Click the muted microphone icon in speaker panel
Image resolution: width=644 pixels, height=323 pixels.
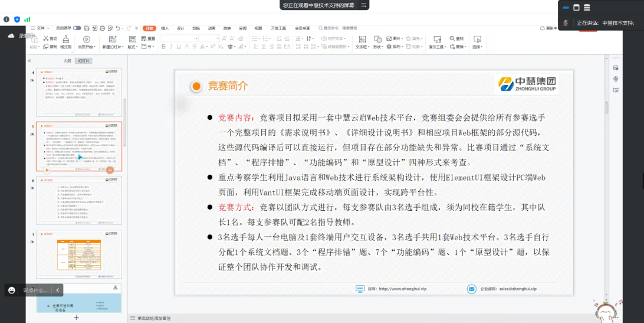pos(566,23)
